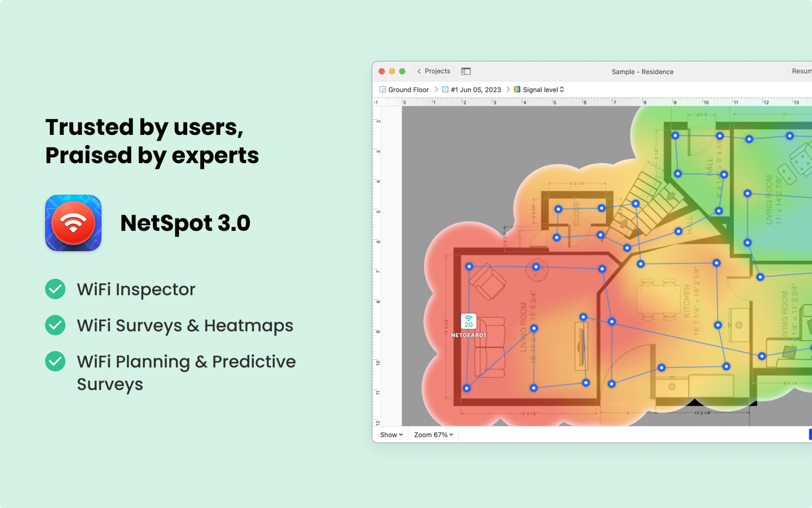
Task: Select the #1 Jun 05, 2023 breadcrumb
Action: click(x=476, y=90)
